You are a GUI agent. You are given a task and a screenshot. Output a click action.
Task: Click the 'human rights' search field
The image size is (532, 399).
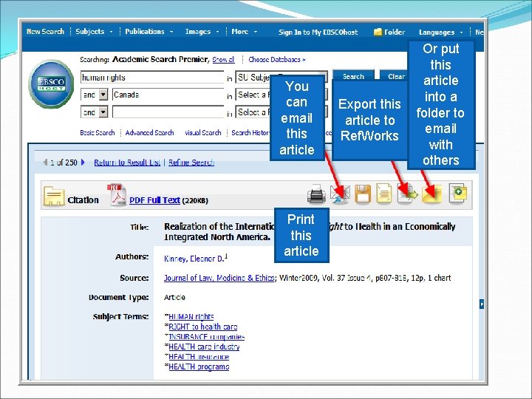pos(152,77)
